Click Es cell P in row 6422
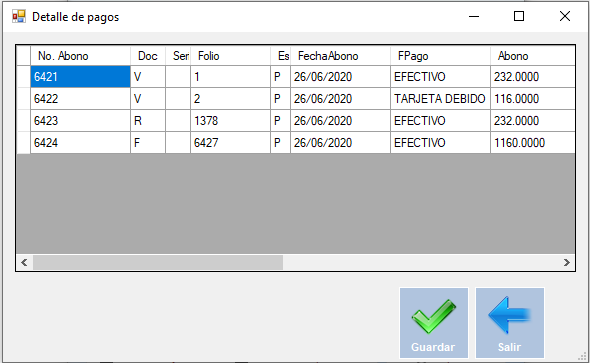 click(x=280, y=99)
